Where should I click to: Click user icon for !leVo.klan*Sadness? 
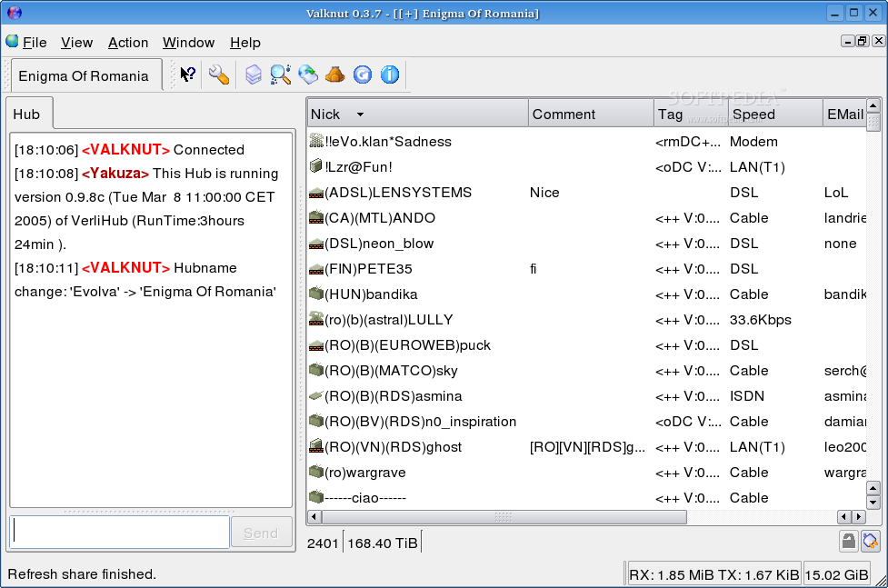[316, 141]
